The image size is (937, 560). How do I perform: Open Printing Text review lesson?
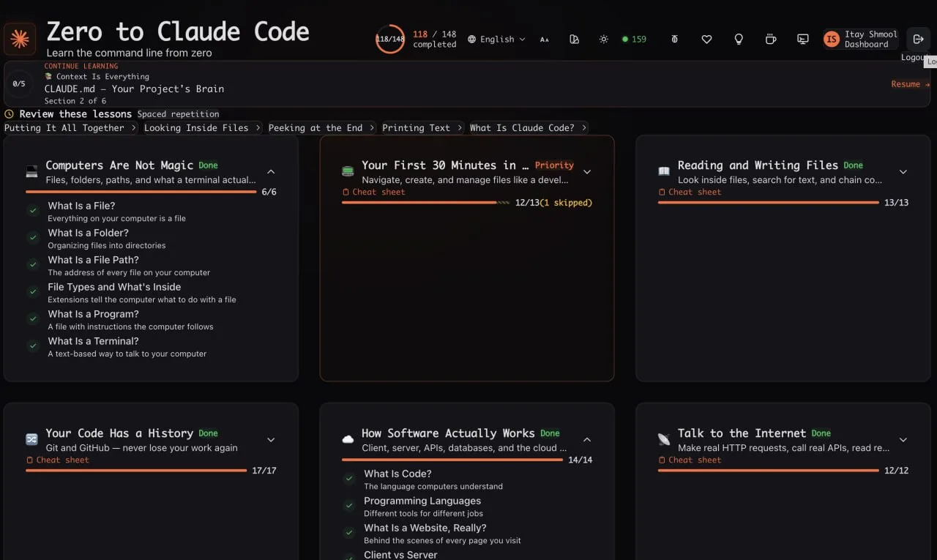422,128
